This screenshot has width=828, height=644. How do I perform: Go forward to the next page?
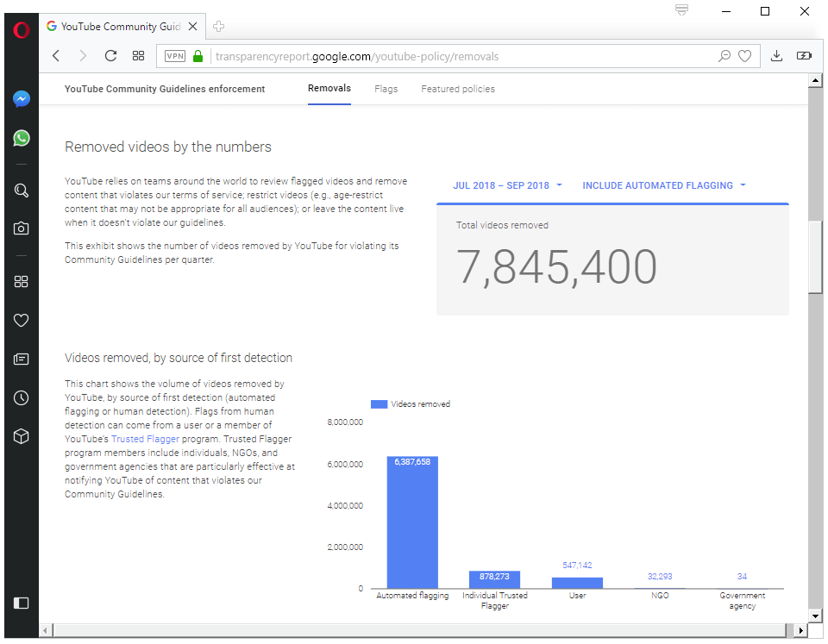click(x=83, y=56)
